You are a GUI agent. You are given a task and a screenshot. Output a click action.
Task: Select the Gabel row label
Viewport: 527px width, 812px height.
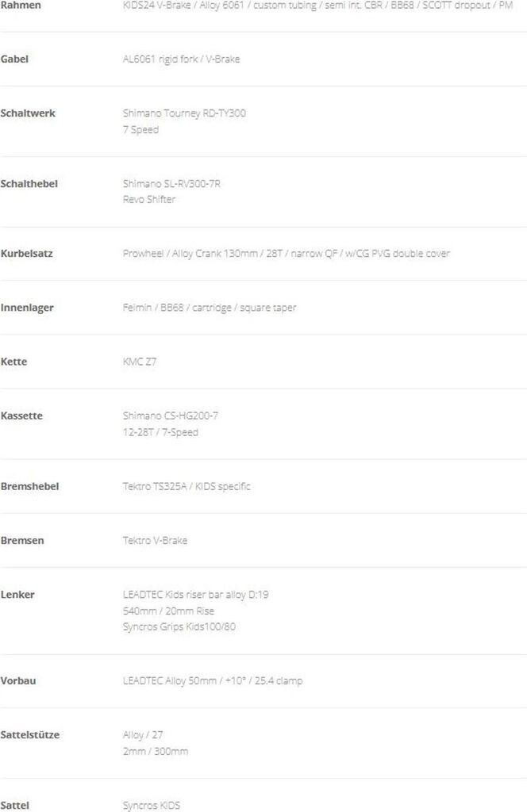pyautogui.click(x=15, y=59)
